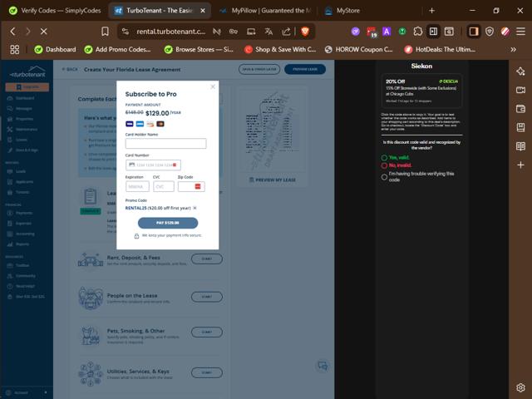
Task: Click the 20% Off coupon code card
Action: [421, 91]
